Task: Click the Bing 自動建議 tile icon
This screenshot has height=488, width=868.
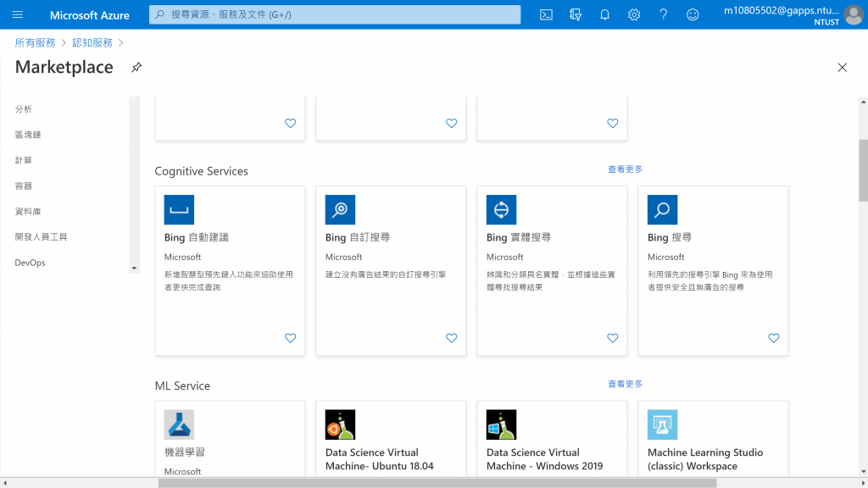Action: [x=179, y=210]
